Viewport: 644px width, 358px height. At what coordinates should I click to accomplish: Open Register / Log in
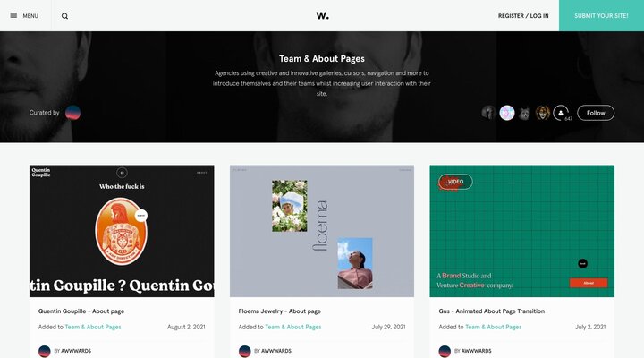pos(523,15)
